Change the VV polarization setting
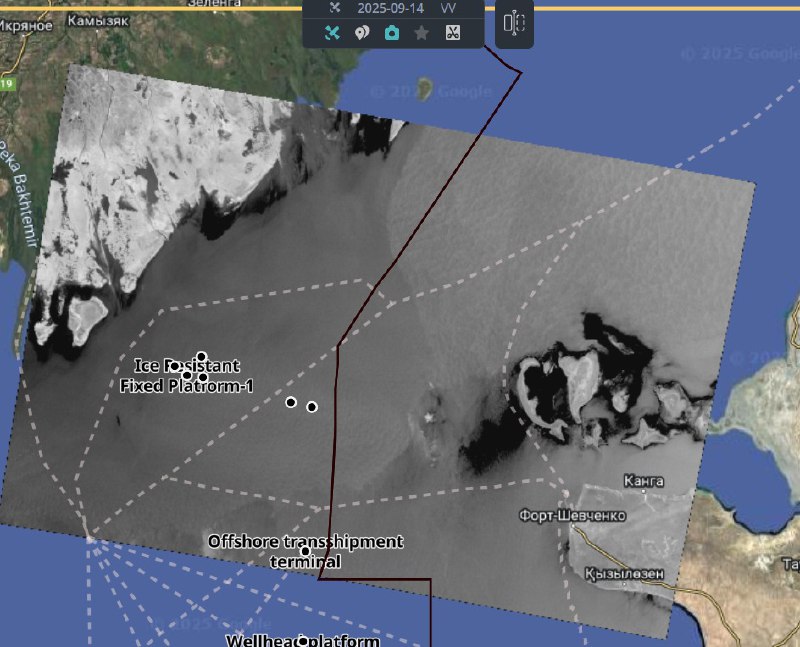This screenshot has height=647, width=800. (449, 7)
